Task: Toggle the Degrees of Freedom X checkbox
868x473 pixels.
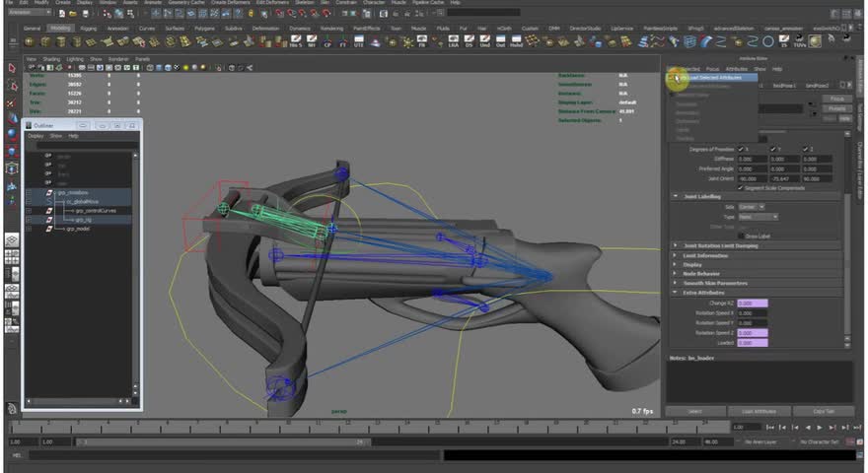Action: tap(740, 149)
